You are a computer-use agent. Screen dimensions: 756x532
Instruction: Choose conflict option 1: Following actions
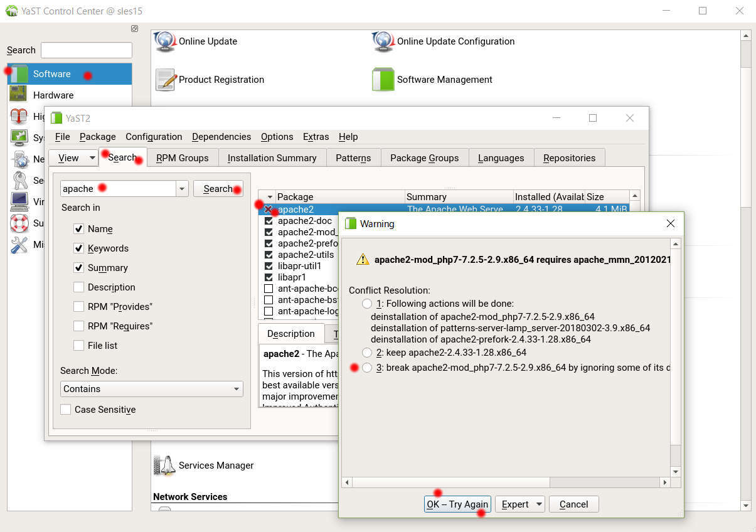coord(367,304)
